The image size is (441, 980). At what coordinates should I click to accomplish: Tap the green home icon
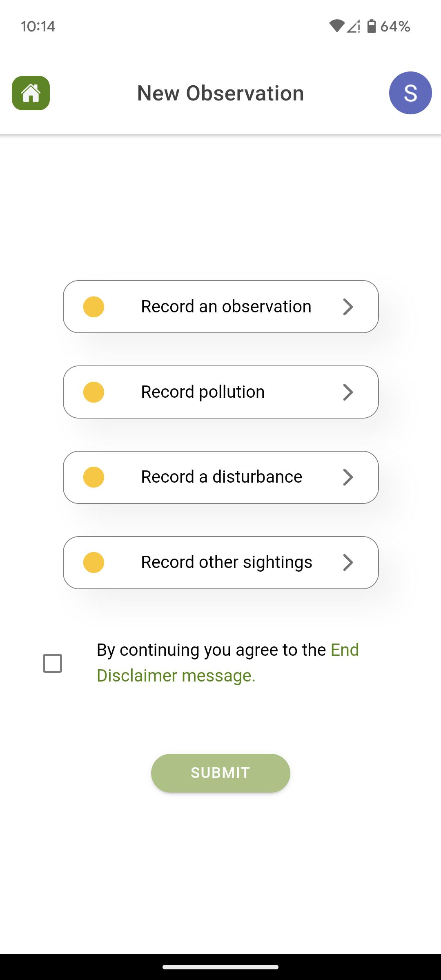(31, 93)
